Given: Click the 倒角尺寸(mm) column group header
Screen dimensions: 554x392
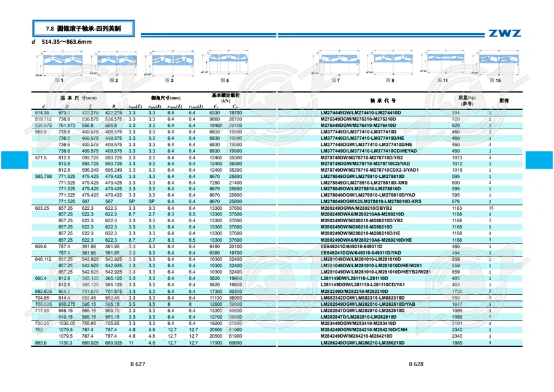Looking at the screenshot, I should (x=166, y=98).
